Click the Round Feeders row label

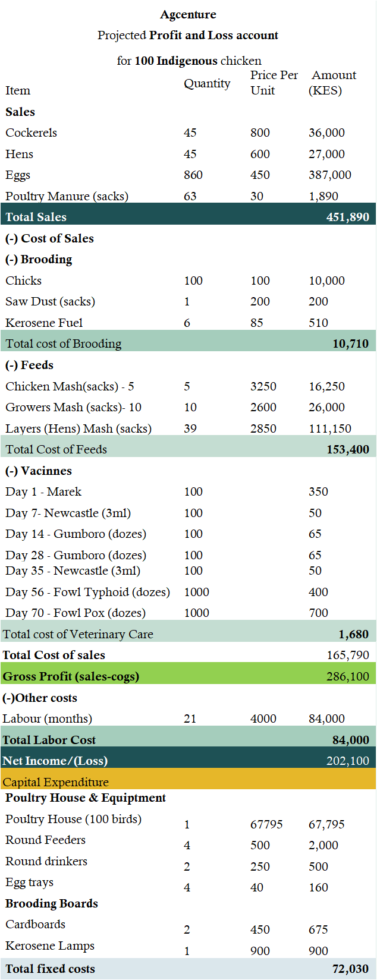45,840
